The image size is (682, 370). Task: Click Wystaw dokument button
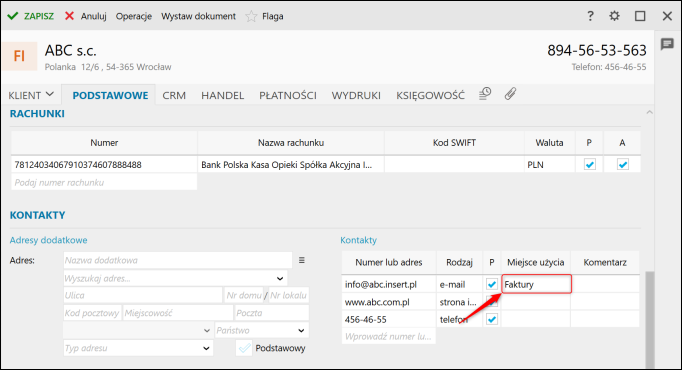coord(198,16)
